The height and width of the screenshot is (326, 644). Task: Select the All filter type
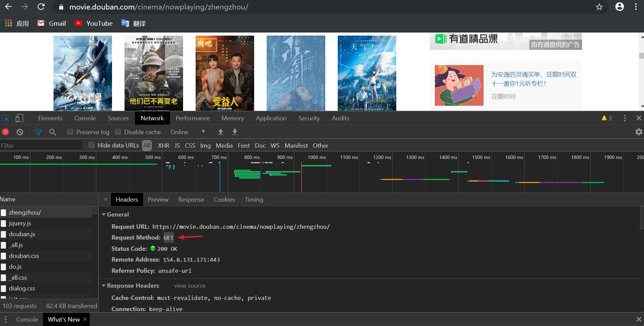[x=147, y=145]
